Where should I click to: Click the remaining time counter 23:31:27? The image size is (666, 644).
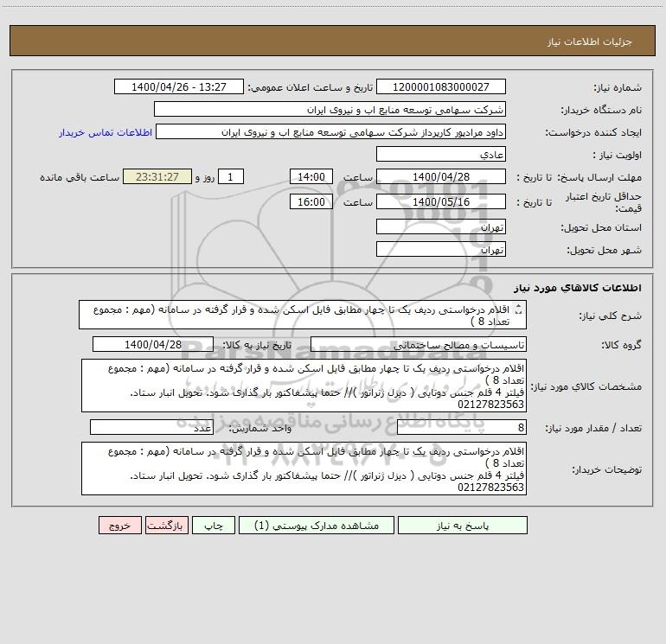coord(157,176)
